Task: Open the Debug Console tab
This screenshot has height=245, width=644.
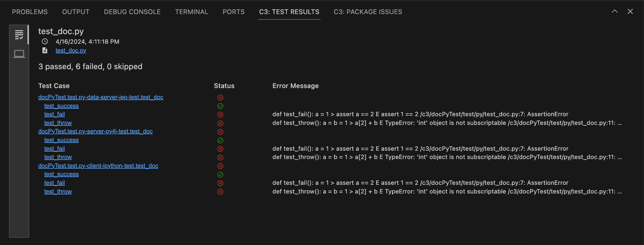Action: tap(132, 12)
